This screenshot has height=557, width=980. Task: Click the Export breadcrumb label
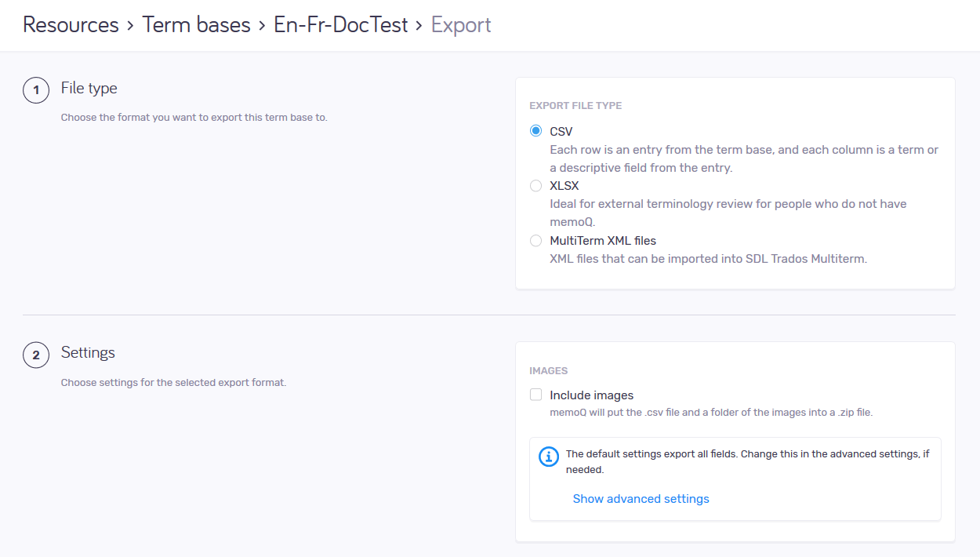461,25
